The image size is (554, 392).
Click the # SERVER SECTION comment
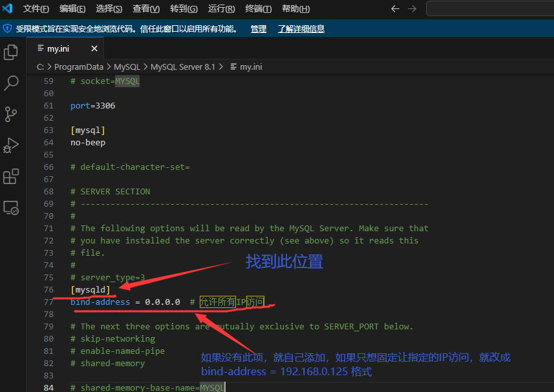tap(111, 192)
